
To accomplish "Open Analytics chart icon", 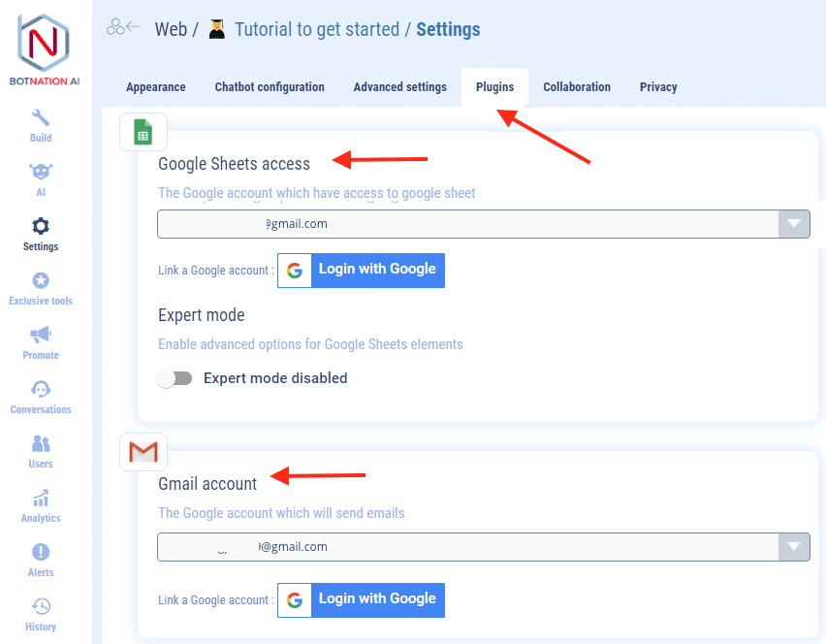I will (x=41, y=499).
